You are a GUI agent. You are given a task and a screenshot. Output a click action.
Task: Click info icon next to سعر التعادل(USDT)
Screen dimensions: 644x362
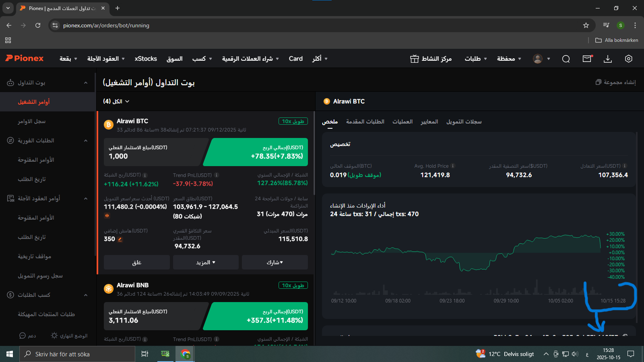click(x=625, y=166)
